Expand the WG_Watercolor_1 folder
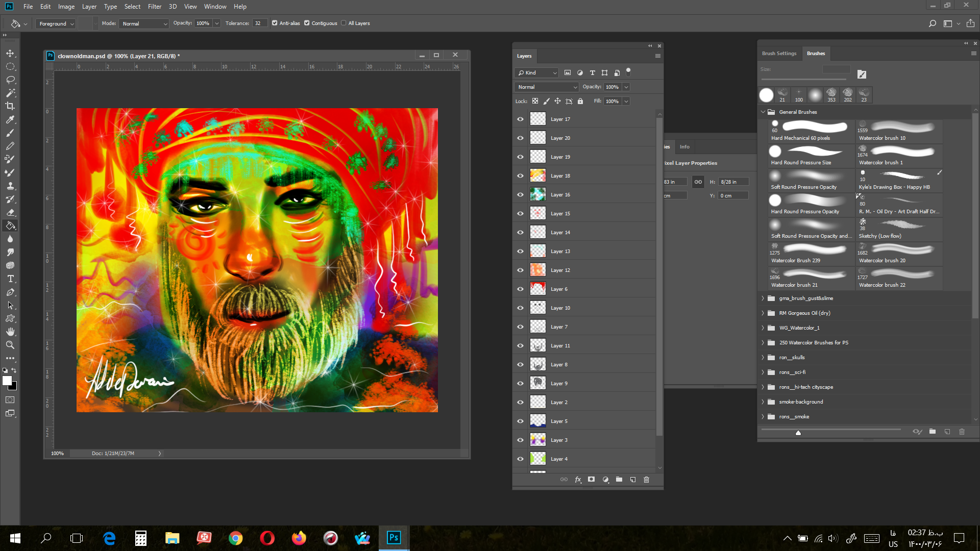 click(x=763, y=328)
